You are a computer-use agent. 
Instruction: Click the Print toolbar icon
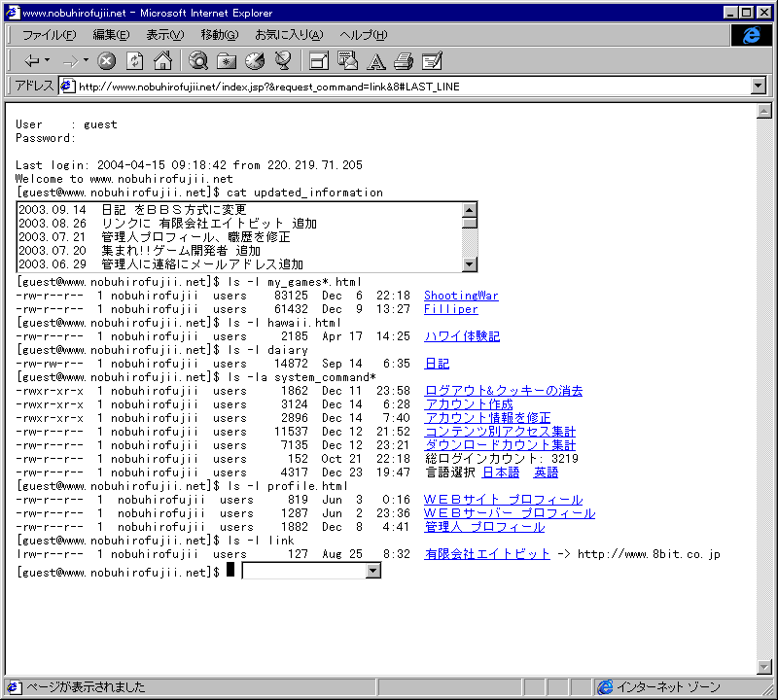tap(404, 61)
